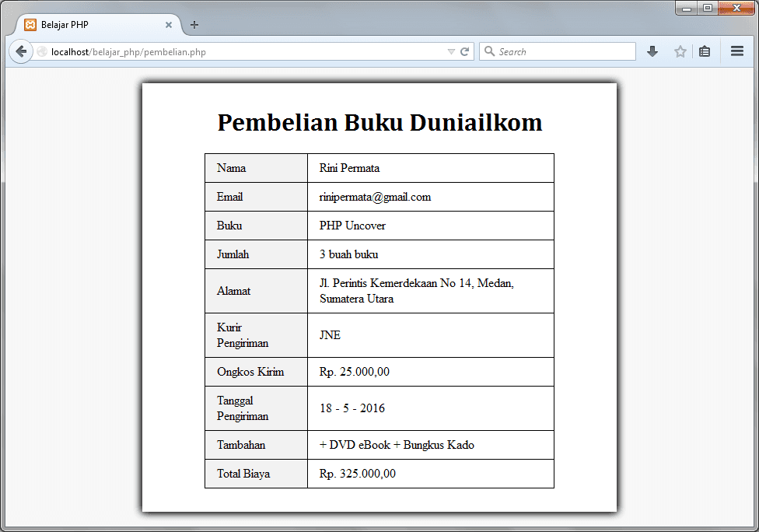Focus the Search input field
Image resolution: width=759 pixels, height=532 pixels.
557,51
